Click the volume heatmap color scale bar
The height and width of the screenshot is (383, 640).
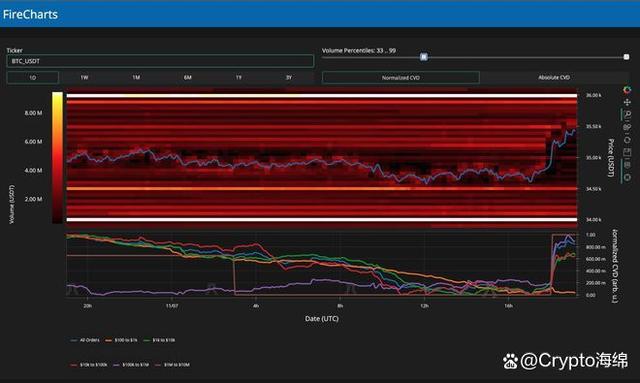tap(57, 158)
